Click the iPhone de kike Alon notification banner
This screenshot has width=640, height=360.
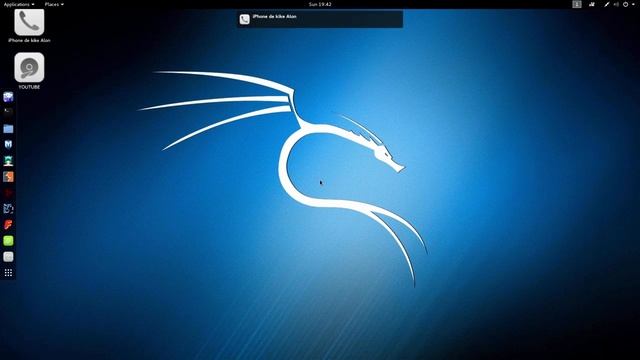pos(320,19)
